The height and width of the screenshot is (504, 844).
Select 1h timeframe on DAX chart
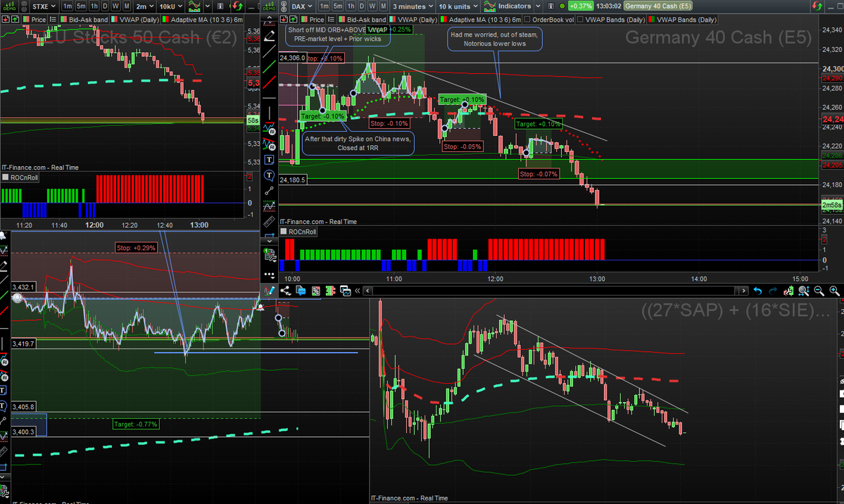[351, 6]
